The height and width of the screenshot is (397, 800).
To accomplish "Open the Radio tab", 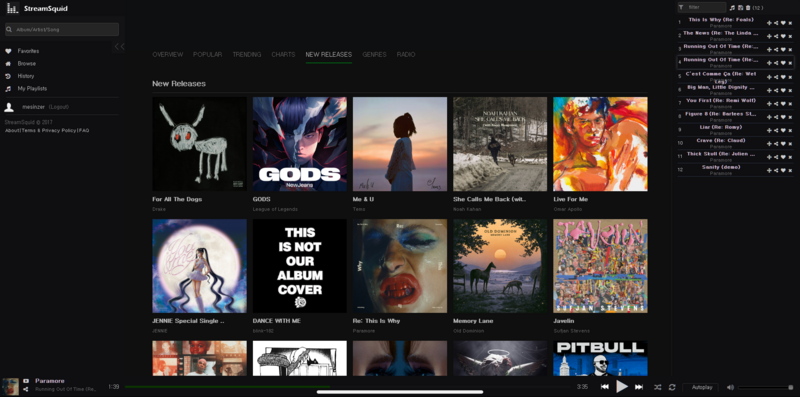I will [406, 55].
